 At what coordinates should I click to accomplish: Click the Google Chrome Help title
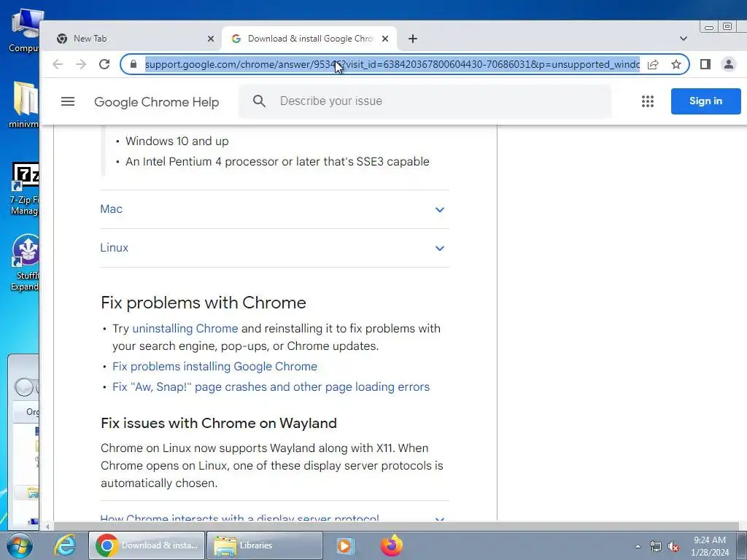(157, 102)
